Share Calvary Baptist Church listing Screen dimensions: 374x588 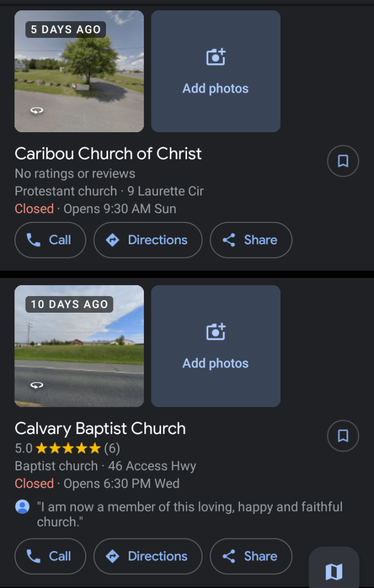tap(251, 556)
